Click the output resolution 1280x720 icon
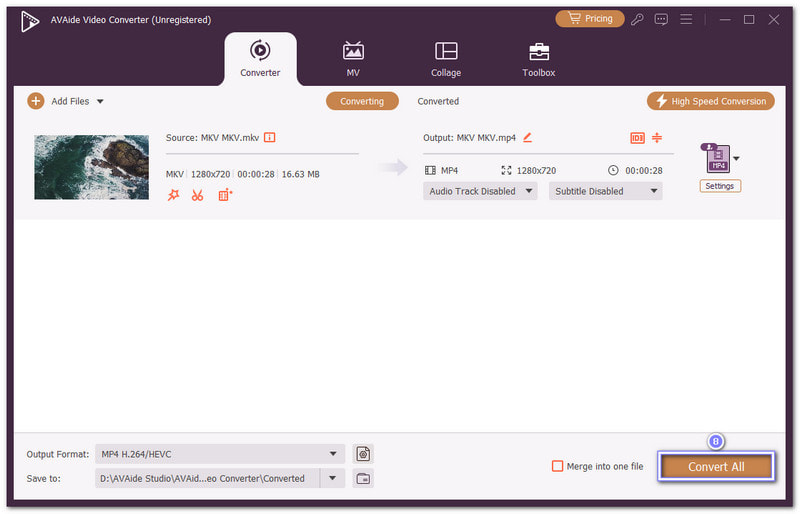Image resolution: width=800 pixels, height=514 pixels. (506, 170)
